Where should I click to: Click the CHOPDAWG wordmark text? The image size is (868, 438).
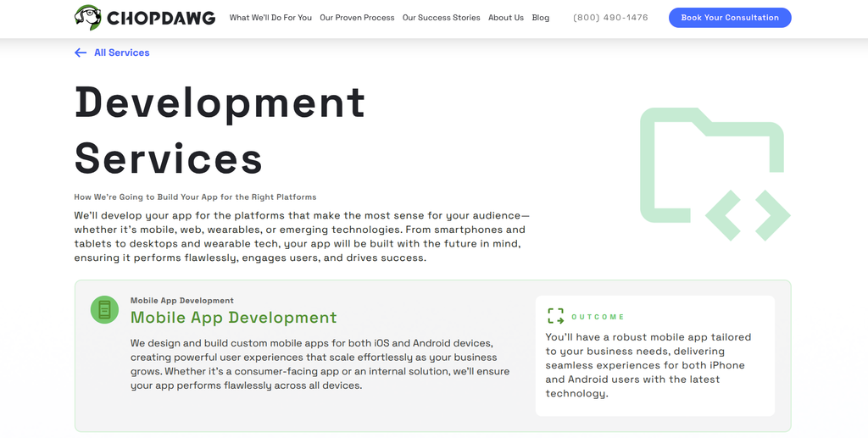(x=160, y=18)
